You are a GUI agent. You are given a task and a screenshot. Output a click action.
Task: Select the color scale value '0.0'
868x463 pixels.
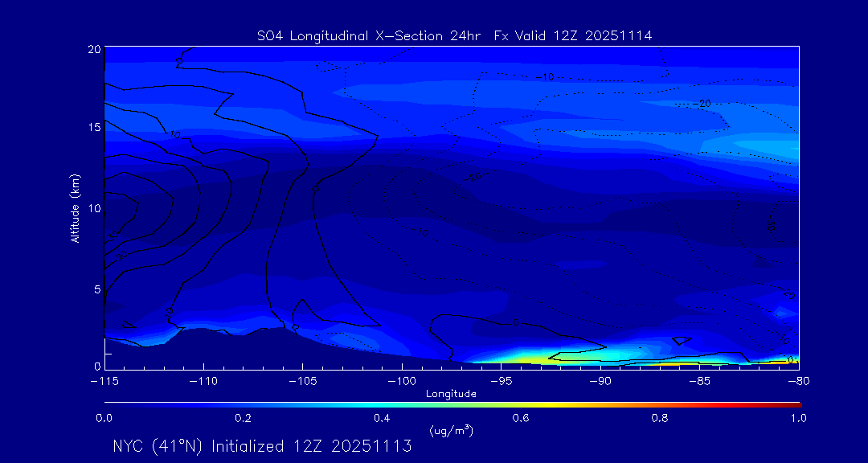104,418
